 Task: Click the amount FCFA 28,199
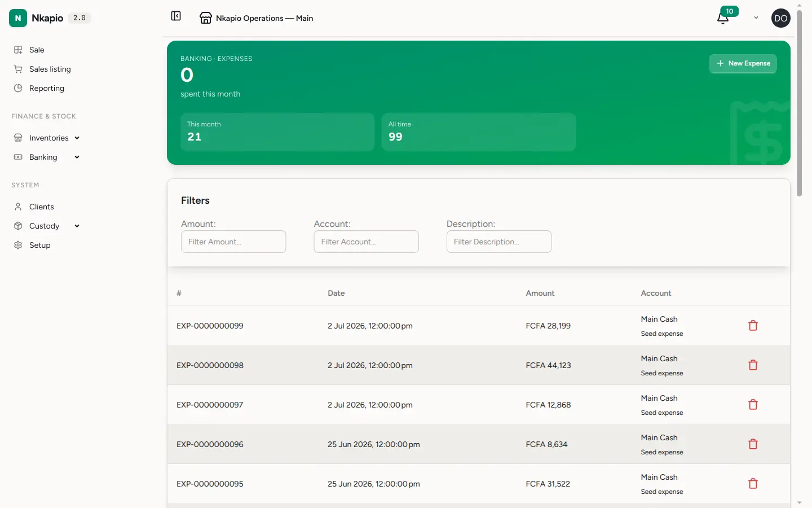pyautogui.click(x=548, y=326)
